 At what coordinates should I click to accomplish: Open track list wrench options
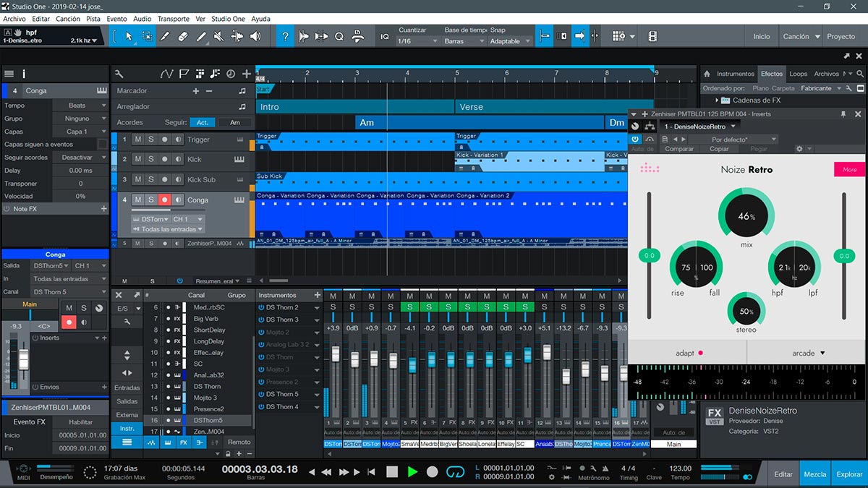[x=119, y=74]
